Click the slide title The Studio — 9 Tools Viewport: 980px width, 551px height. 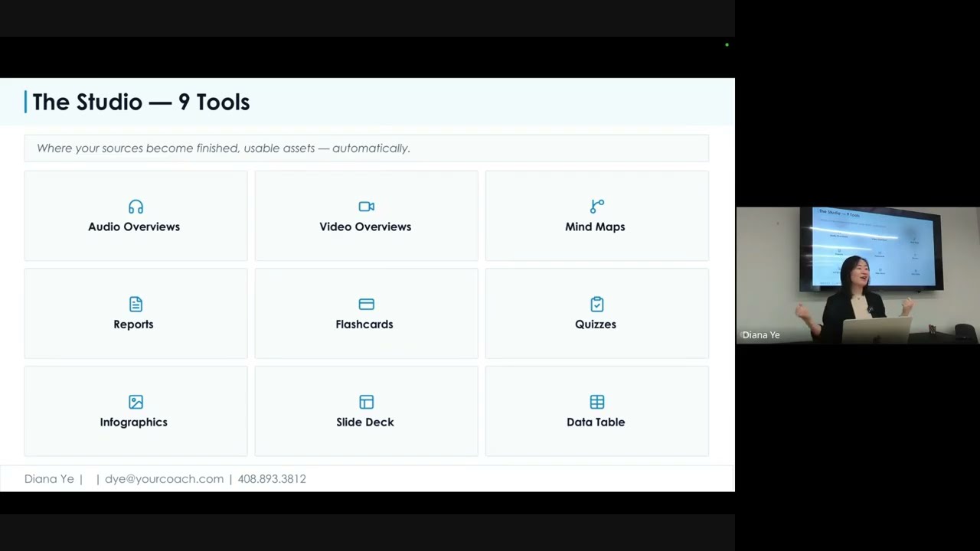tap(141, 102)
